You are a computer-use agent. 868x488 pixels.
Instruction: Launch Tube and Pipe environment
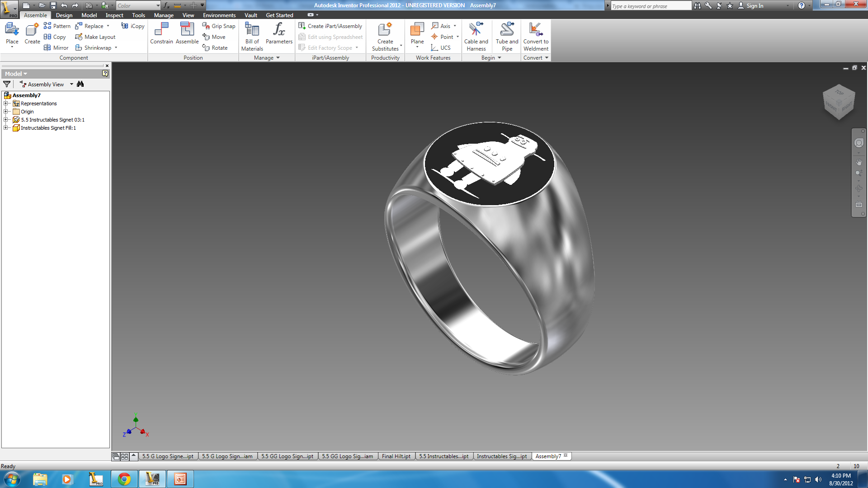coord(507,37)
